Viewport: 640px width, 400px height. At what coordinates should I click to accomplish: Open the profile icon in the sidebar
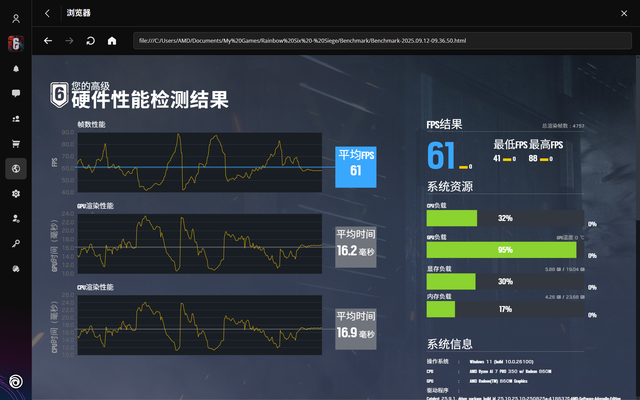[16, 19]
